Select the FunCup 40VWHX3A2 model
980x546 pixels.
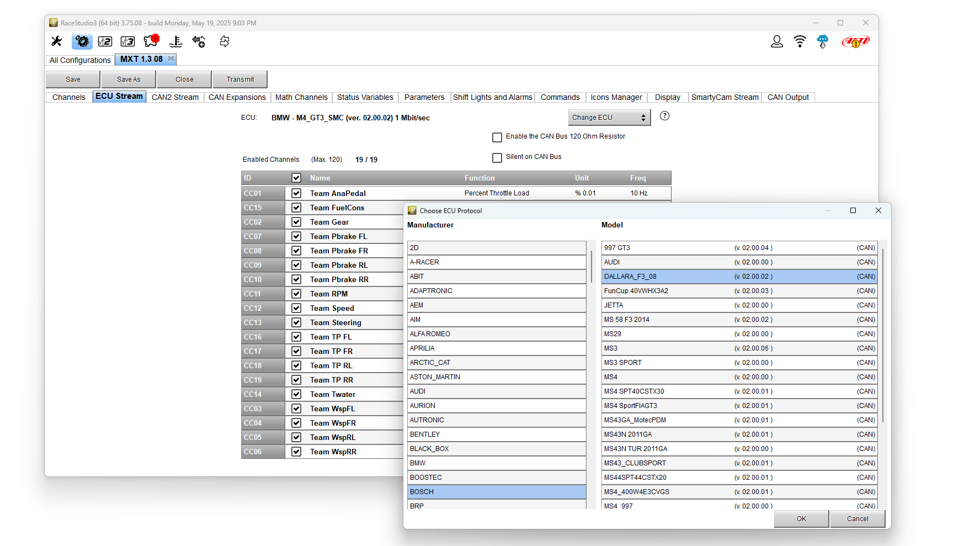pyautogui.click(x=739, y=291)
